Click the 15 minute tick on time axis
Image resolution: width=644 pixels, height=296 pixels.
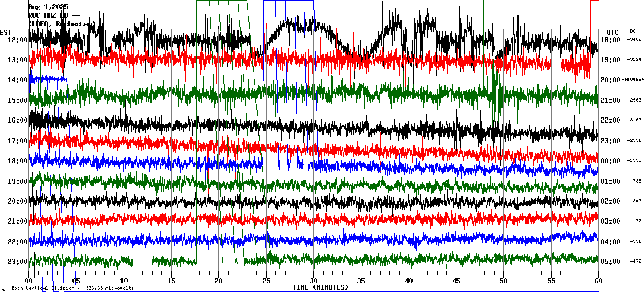point(172,281)
